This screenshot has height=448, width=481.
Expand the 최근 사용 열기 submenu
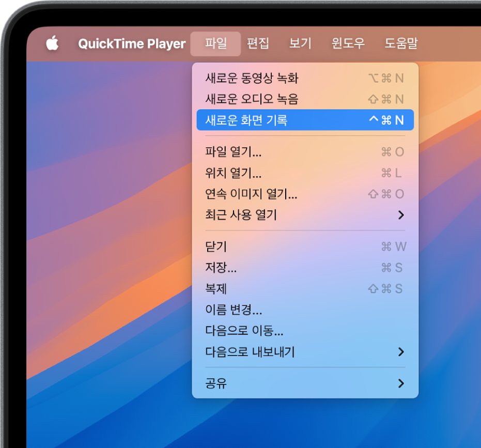click(305, 215)
